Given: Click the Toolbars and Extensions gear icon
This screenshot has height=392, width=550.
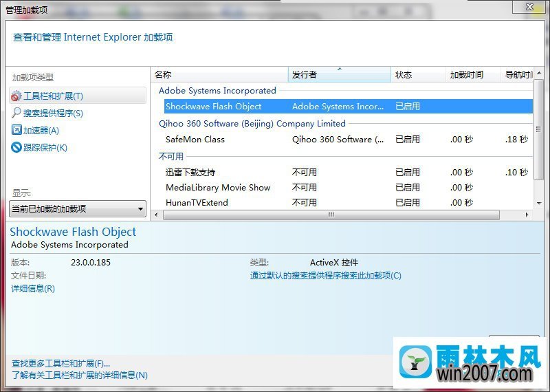Looking at the screenshot, I should (x=16, y=96).
